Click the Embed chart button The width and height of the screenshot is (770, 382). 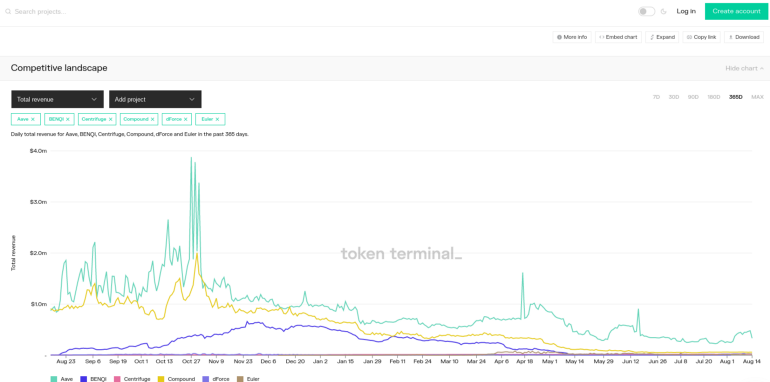618,37
